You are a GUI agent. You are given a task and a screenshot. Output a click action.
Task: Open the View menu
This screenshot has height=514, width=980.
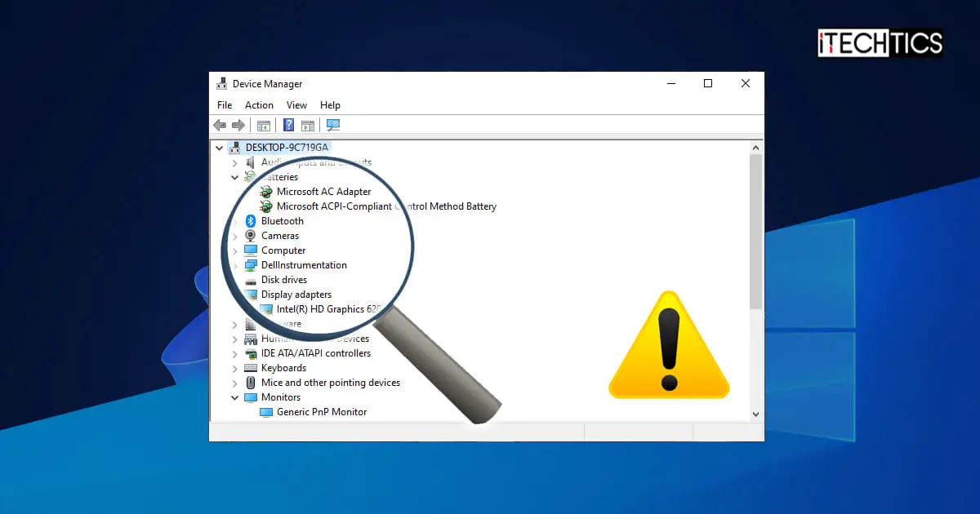296,105
